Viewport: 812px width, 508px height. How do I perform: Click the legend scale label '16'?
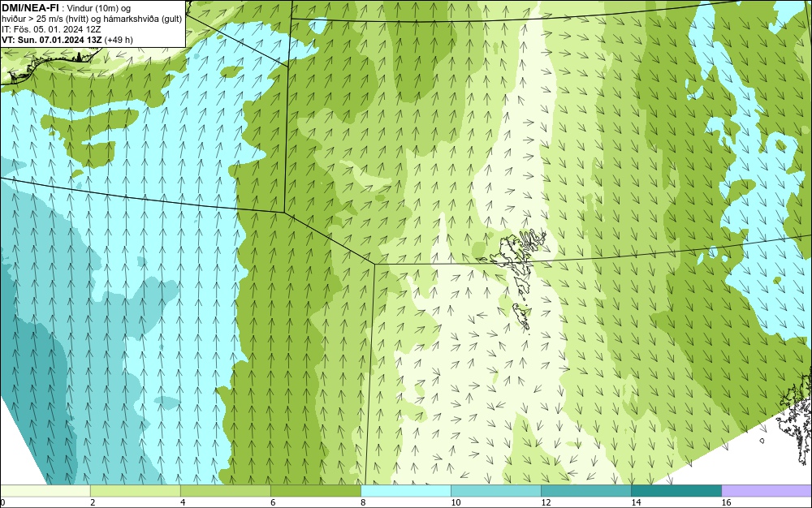726,502
